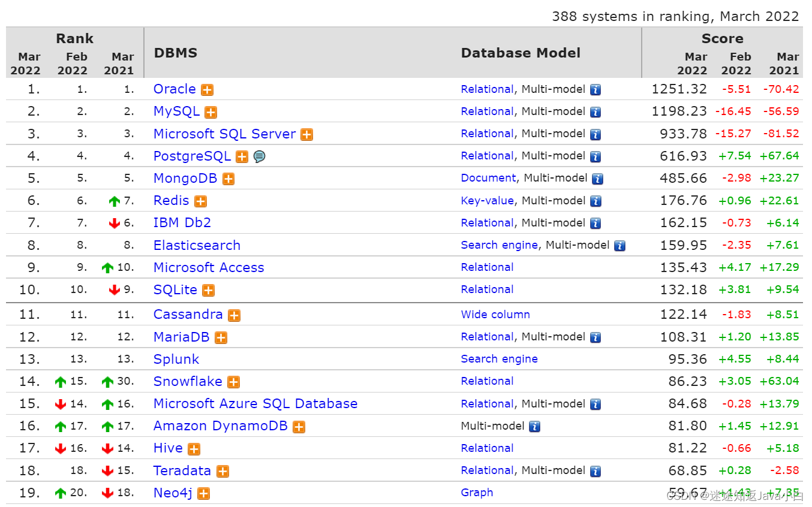Viewport: 812px width, 507px height.
Task: Open the MySQL link
Action: pos(176,111)
